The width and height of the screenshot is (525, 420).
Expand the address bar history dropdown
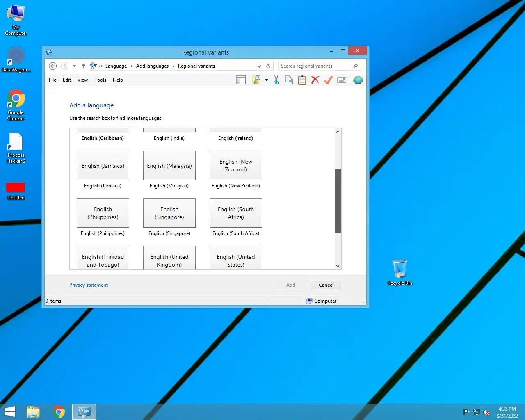point(259,66)
